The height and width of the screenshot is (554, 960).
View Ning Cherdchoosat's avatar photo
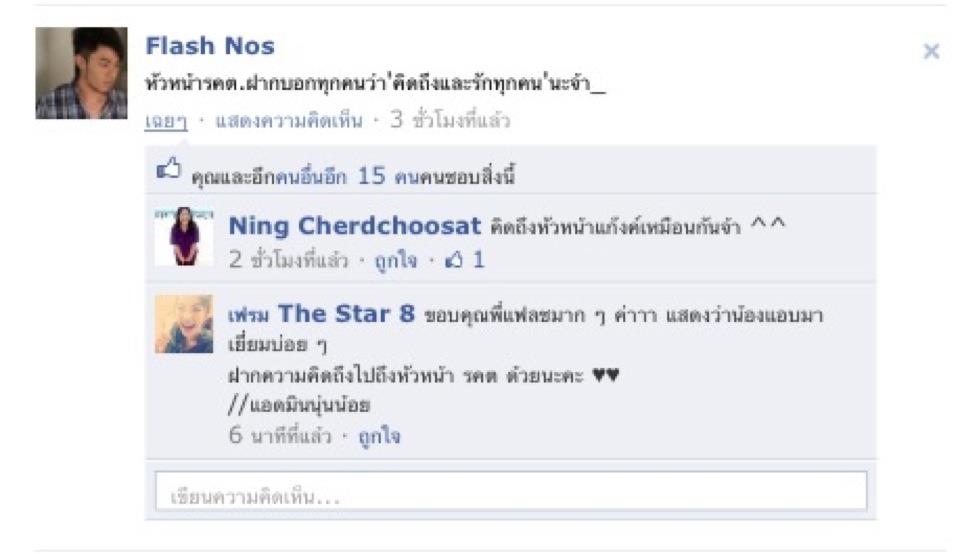coord(184,236)
